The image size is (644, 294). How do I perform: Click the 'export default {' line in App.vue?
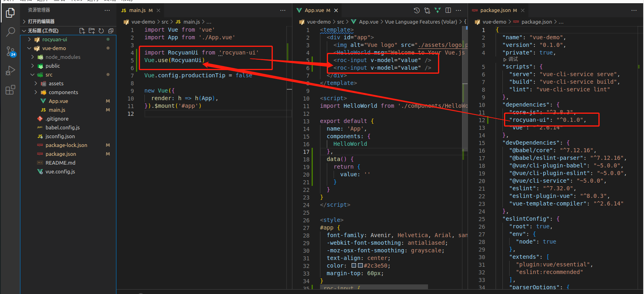click(x=347, y=121)
